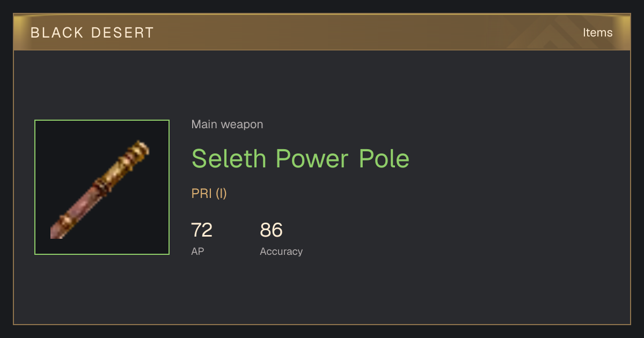Viewport: 644px width, 338px height.
Task: Open the Items link in the header
Action: pos(597,33)
